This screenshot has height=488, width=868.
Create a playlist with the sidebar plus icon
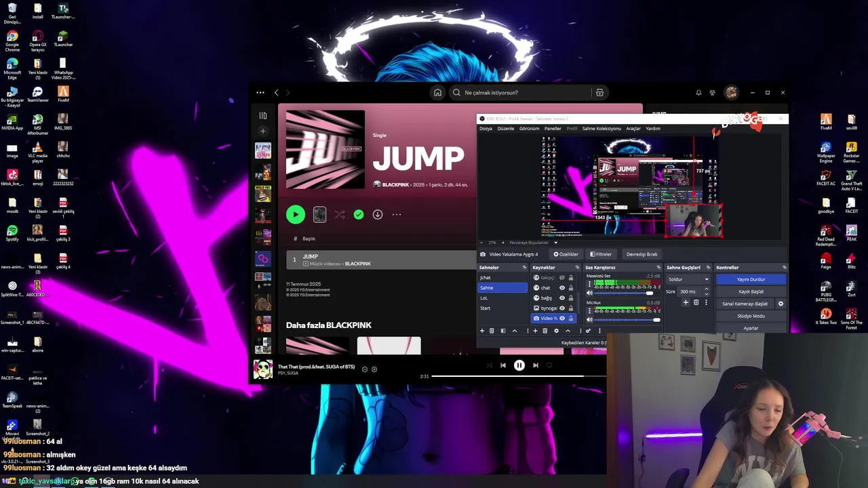[263, 131]
